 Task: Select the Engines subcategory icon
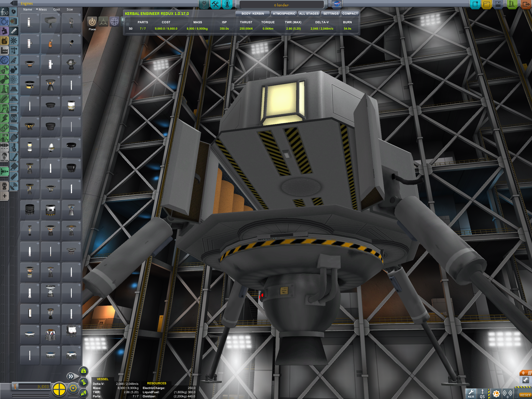14,31
